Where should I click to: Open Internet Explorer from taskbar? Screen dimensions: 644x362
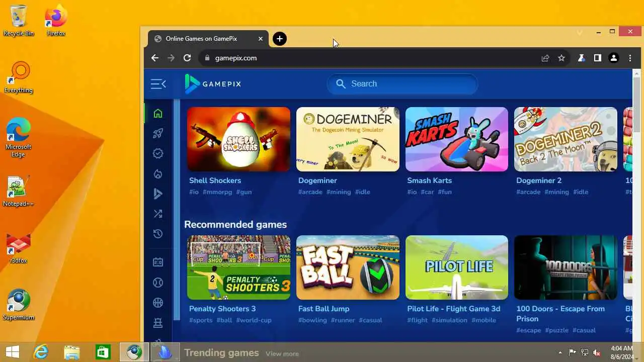[41, 352]
